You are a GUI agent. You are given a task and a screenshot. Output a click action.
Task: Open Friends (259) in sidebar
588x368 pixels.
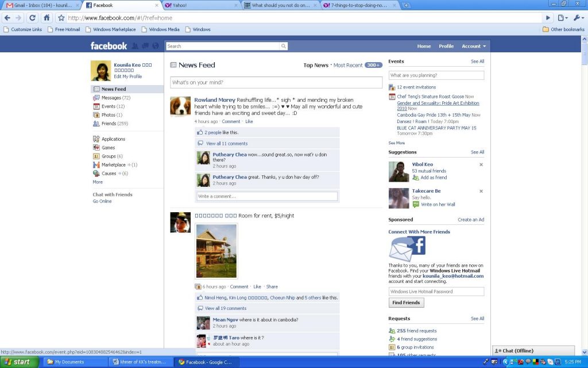114,124
